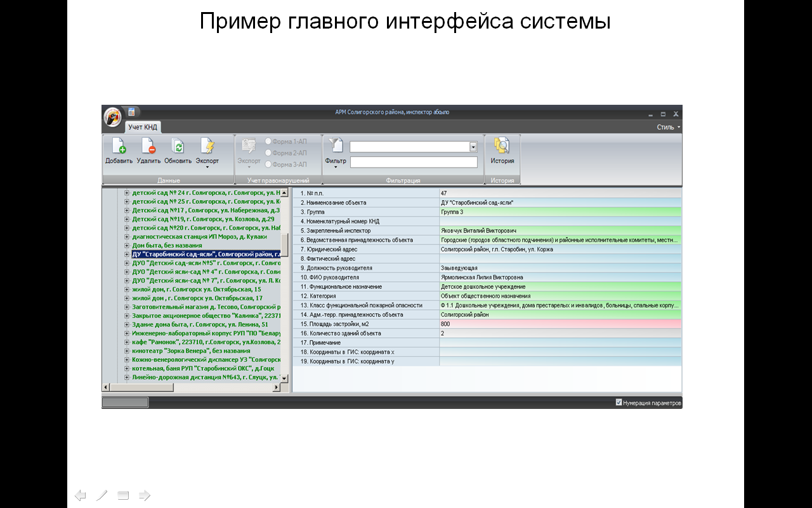Click the Обновить (Refresh) icon
Image resolution: width=812 pixels, height=508 pixels.
click(178, 147)
